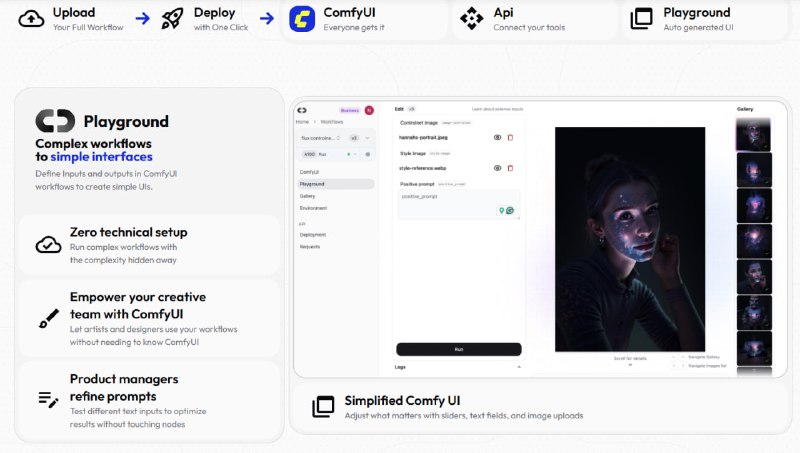Select the fourth gallery thumbnail
This screenshot has height=453, width=800.
pos(754,241)
